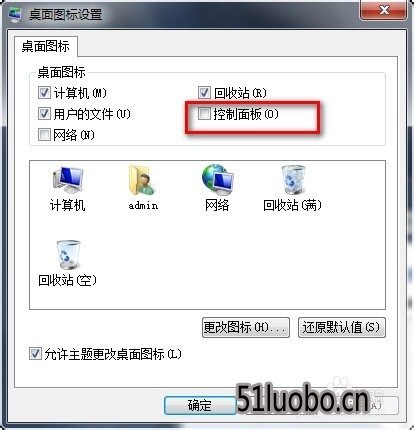Toggle 允许主题更改桌面图标(L) checkbox
The width and height of the screenshot is (414, 430).
(35, 353)
